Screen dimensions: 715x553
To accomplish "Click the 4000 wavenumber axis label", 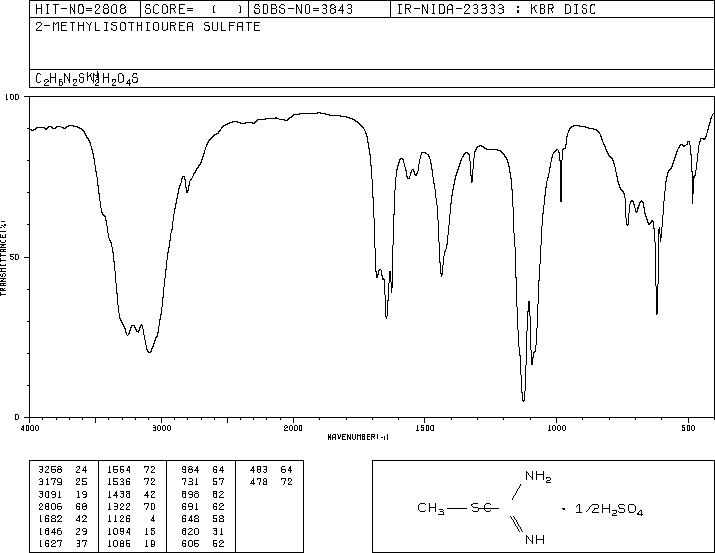I will [x=30, y=428].
